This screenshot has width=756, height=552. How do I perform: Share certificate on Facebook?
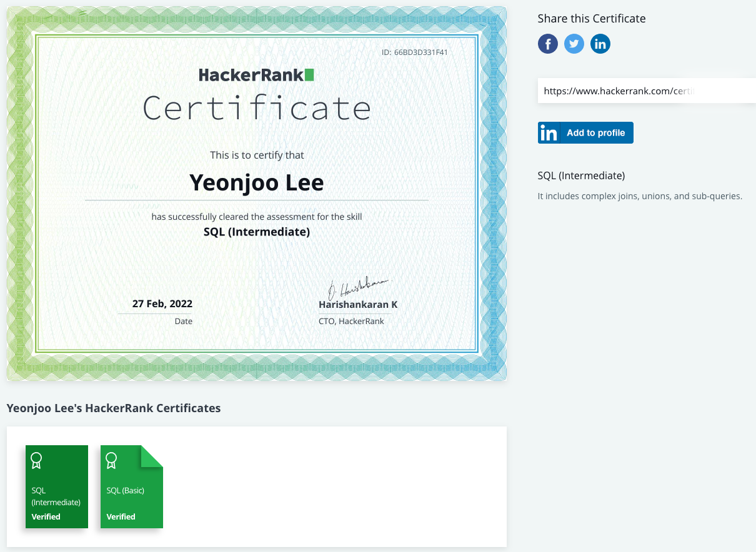click(548, 44)
